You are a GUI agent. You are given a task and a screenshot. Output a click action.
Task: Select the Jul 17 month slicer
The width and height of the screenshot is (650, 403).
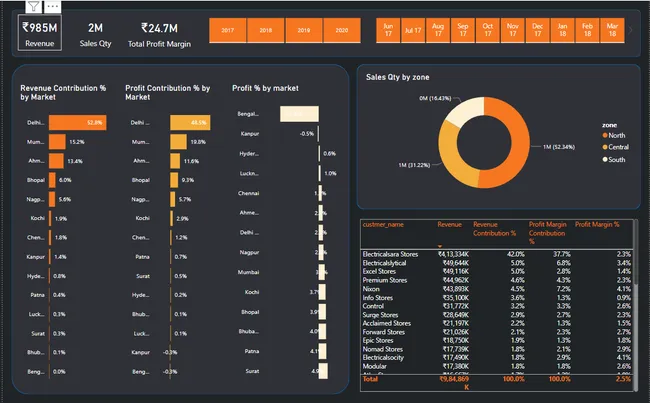click(413, 30)
